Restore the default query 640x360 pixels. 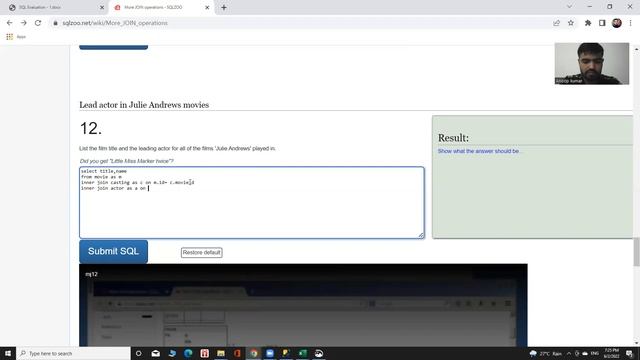(202, 253)
